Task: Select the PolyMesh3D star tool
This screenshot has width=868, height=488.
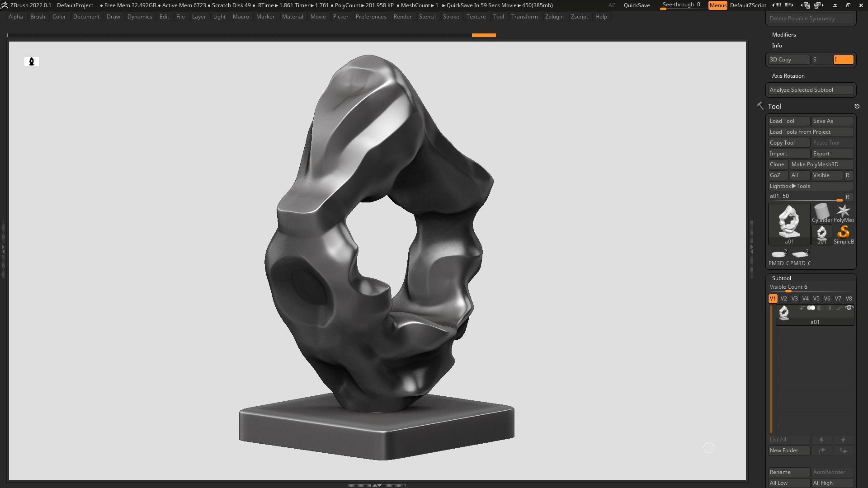Action: coord(843,213)
